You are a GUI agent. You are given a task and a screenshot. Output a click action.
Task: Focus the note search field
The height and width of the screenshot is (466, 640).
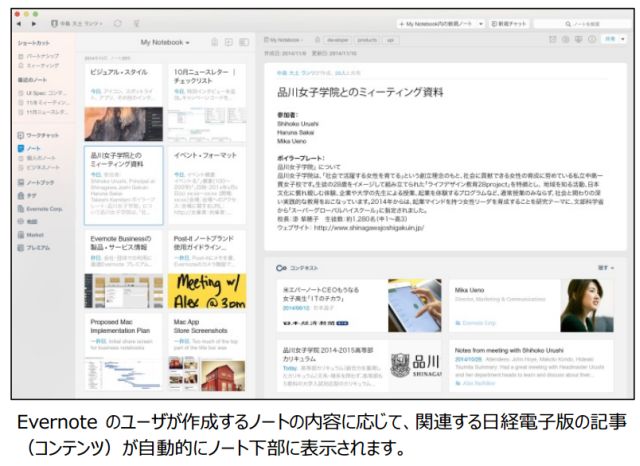(582, 24)
